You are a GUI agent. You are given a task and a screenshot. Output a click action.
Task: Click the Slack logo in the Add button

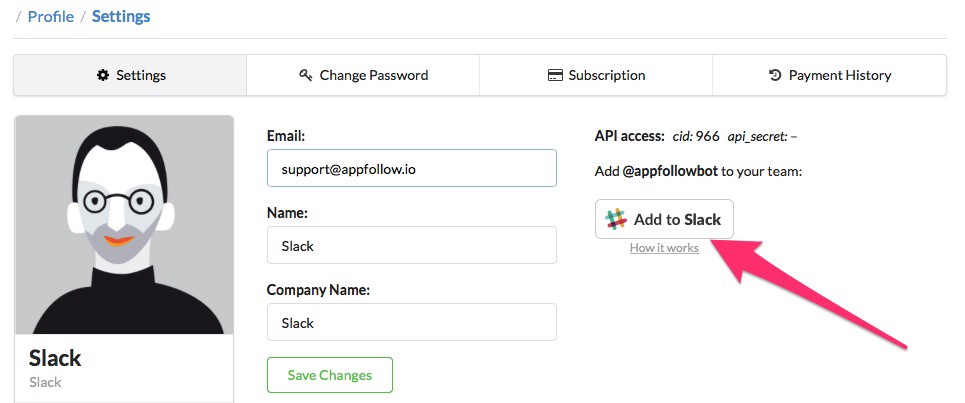616,220
